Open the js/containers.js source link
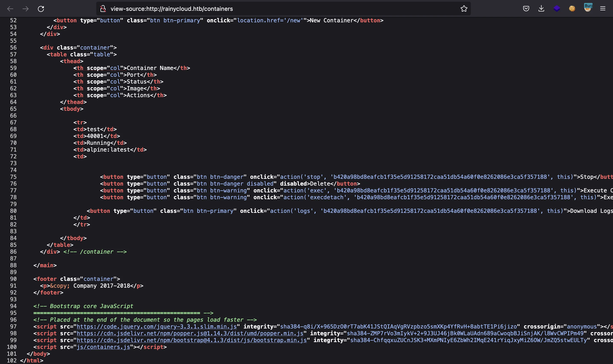613x364 pixels. (x=103, y=347)
